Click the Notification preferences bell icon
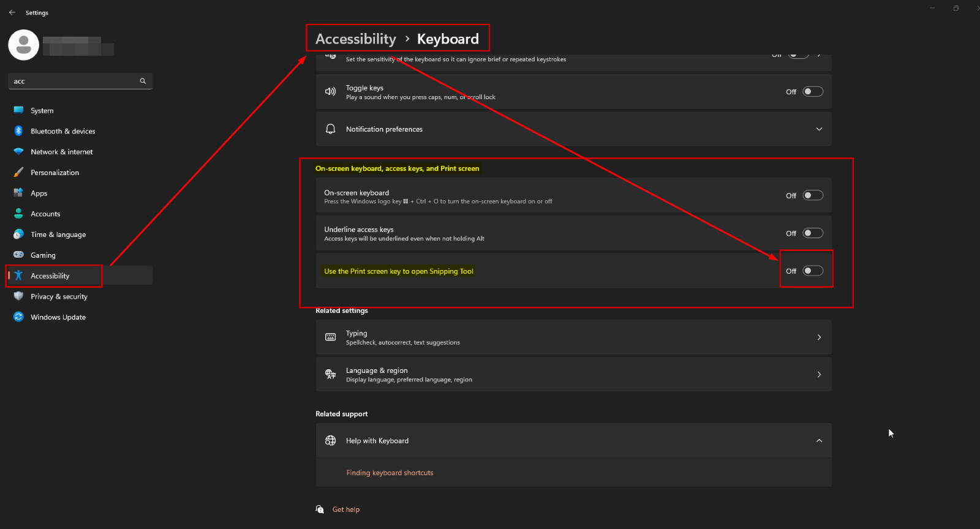 pos(330,129)
